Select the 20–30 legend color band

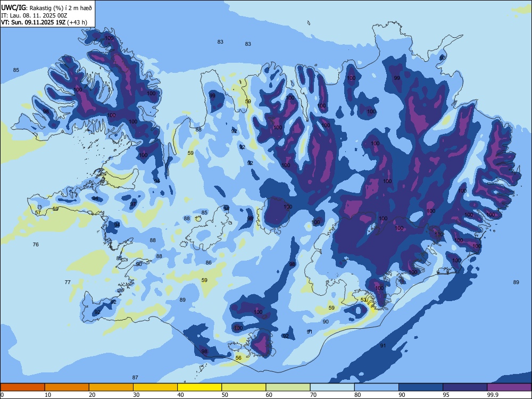[111, 387]
